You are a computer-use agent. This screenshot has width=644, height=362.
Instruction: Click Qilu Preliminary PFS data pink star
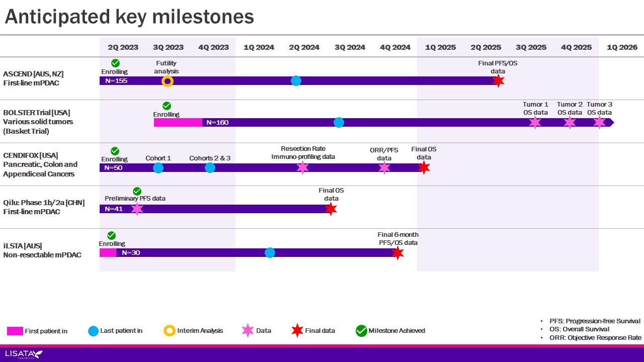click(x=137, y=209)
